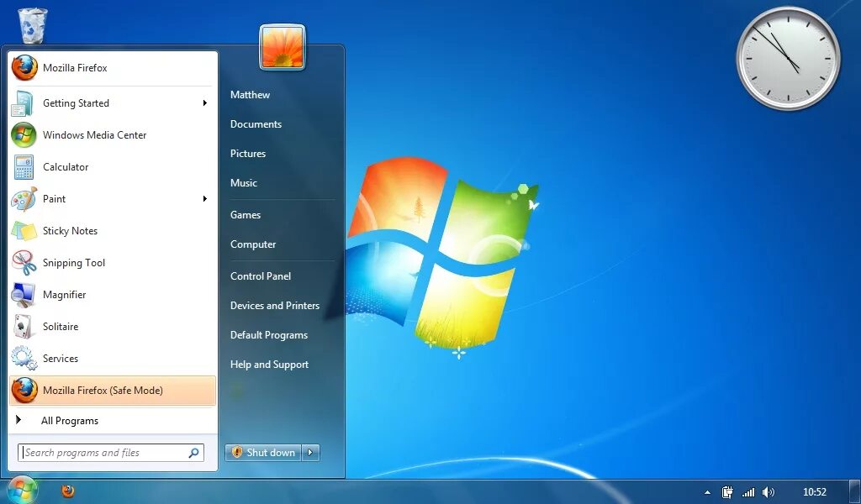Click the Snipping Tool scissors icon
The height and width of the screenshot is (504, 861).
[x=24, y=262]
